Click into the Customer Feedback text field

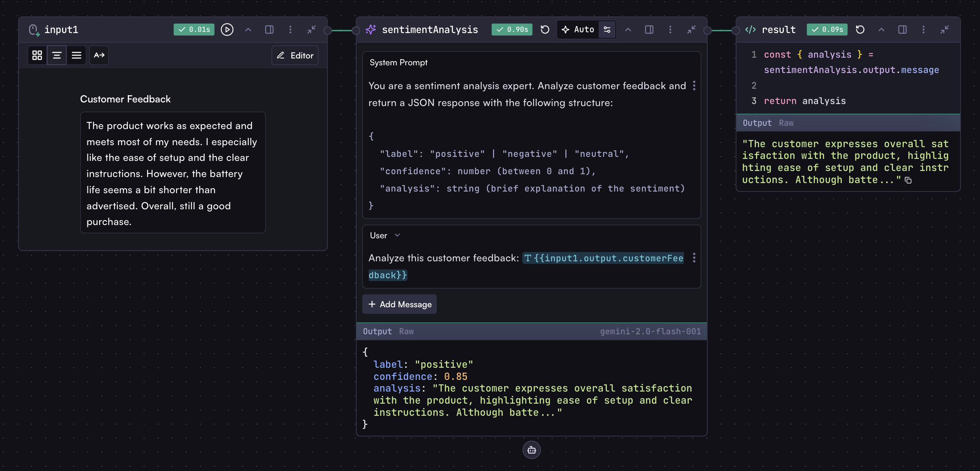(x=172, y=173)
